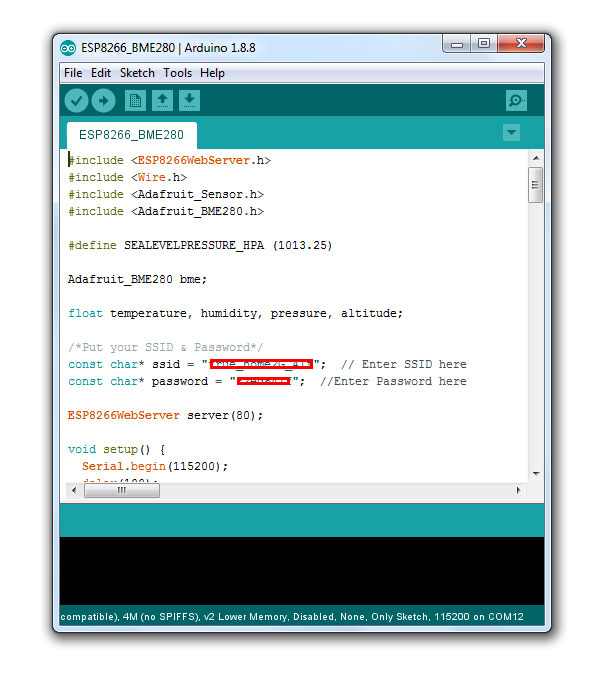Click the black console output area

[x=302, y=571]
